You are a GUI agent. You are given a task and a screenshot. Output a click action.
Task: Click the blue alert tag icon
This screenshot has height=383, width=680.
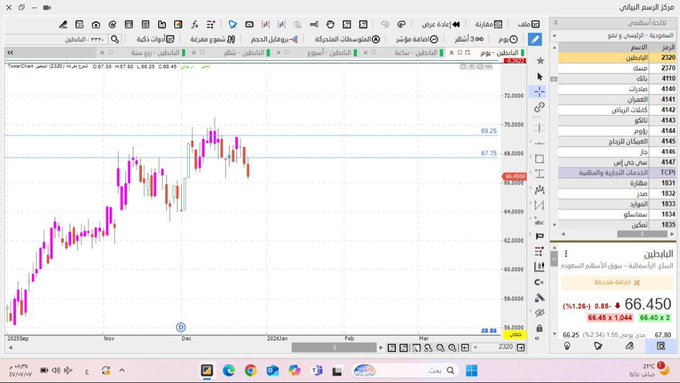233,24
